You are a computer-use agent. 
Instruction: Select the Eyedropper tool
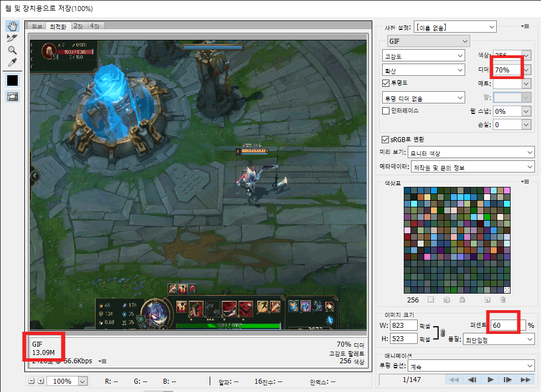pos(12,62)
